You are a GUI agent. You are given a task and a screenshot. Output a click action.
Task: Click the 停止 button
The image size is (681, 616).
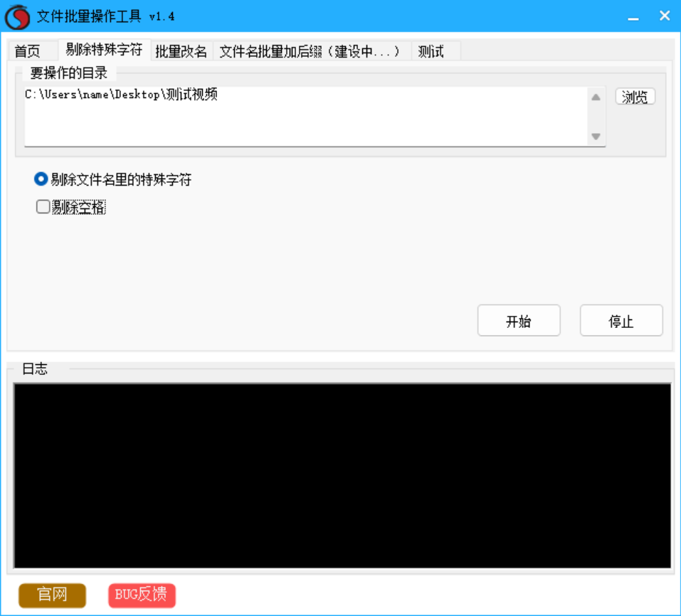(x=621, y=320)
